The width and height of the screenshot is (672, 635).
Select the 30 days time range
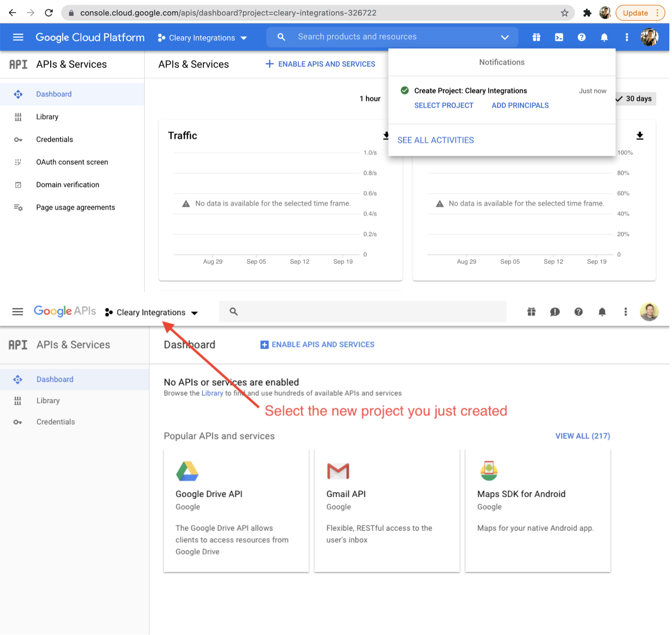click(635, 99)
